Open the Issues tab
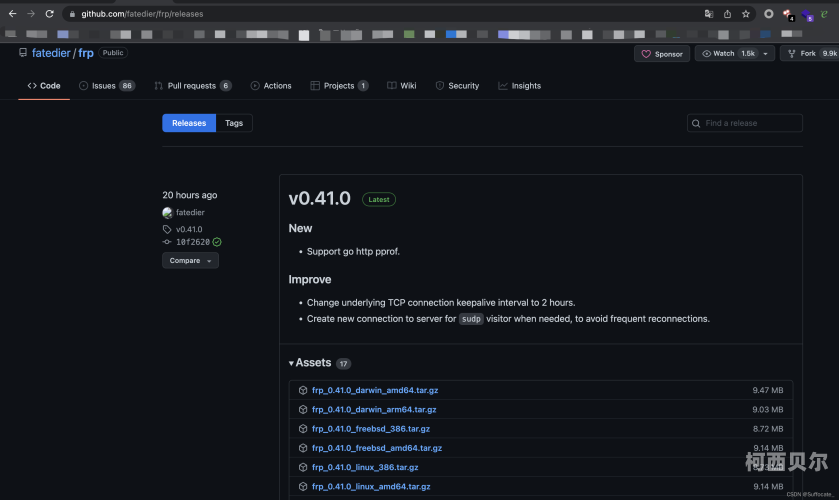Viewport: 839px width, 500px height. tap(106, 86)
